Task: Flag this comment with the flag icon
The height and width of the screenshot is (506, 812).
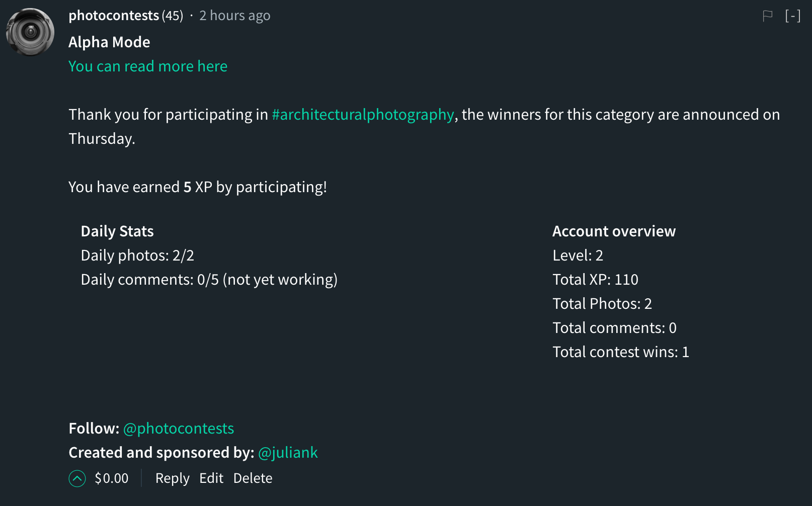Action: point(767,16)
